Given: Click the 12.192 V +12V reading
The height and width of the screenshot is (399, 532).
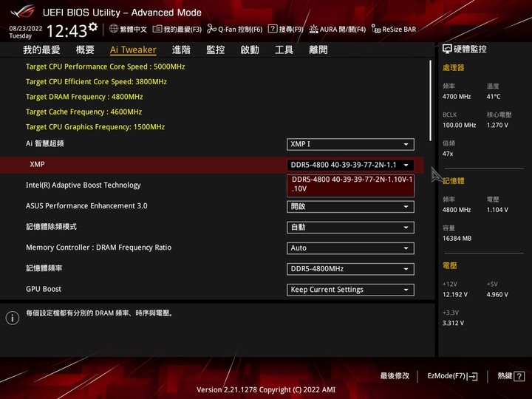Looking at the screenshot, I should point(455,295).
